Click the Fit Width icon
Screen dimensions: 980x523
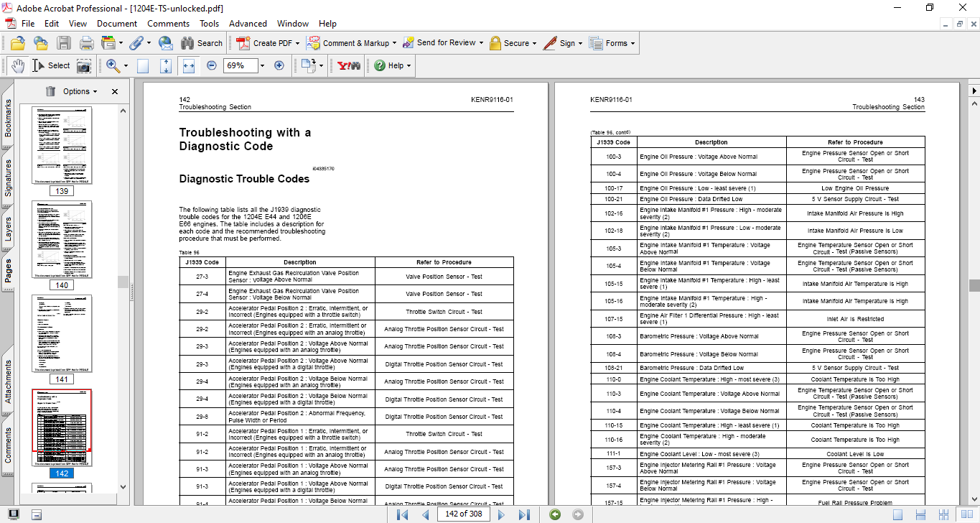coord(189,65)
